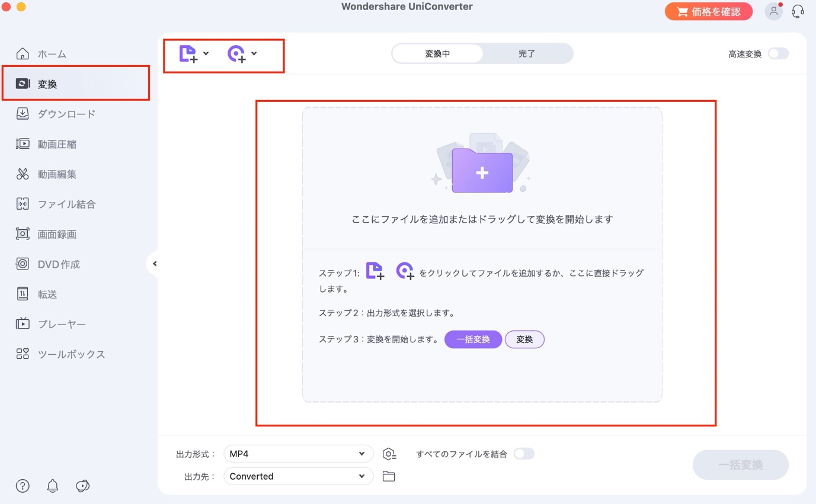Click the 変換 convert icon in sidebar
The height and width of the screenshot is (504, 816).
[23, 84]
